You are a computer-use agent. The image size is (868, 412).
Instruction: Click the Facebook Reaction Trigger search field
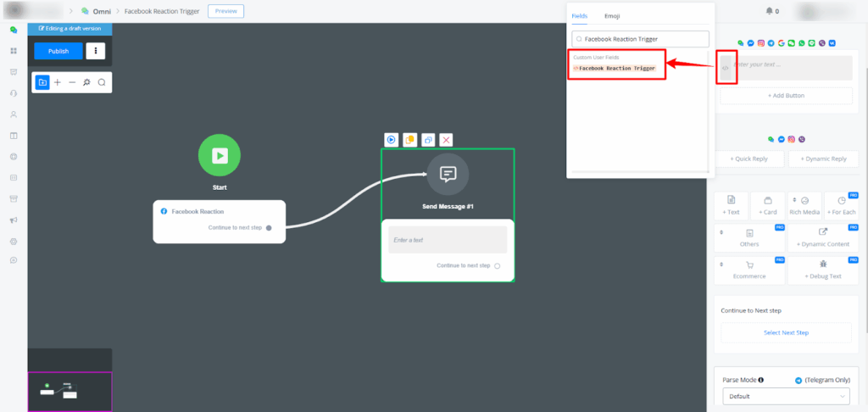(x=641, y=39)
